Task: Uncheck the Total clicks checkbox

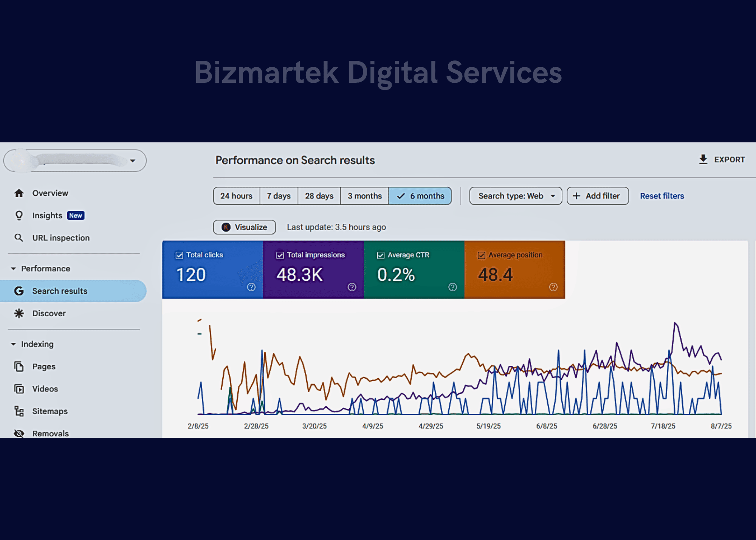Action: [x=180, y=255]
